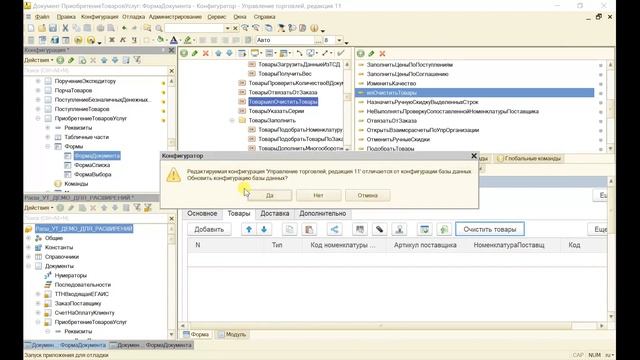The width and height of the screenshot is (640, 360).
Task: Switch to Глобальные команды tab
Action: (529, 158)
